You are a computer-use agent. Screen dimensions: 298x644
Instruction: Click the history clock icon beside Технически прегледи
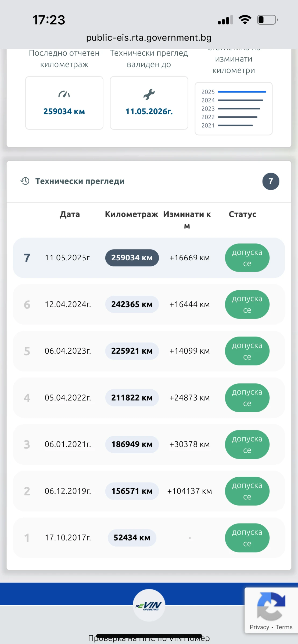[25, 181]
